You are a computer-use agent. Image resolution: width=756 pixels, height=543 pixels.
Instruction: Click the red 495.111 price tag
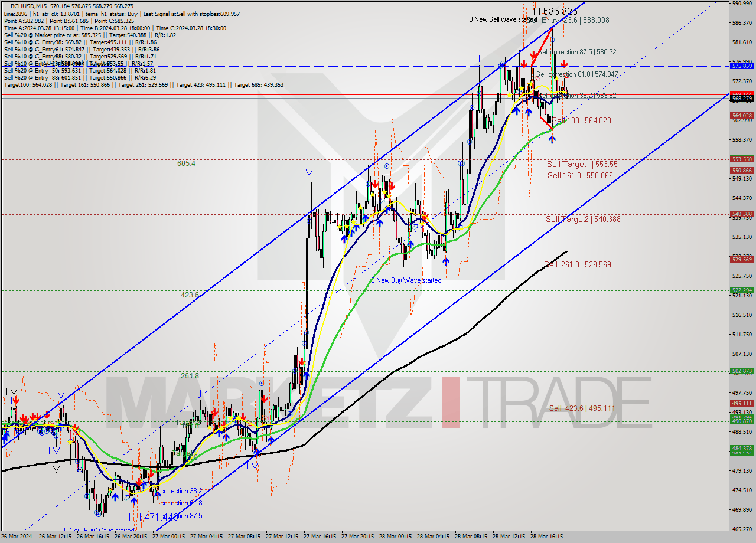pyautogui.click(x=742, y=404)
